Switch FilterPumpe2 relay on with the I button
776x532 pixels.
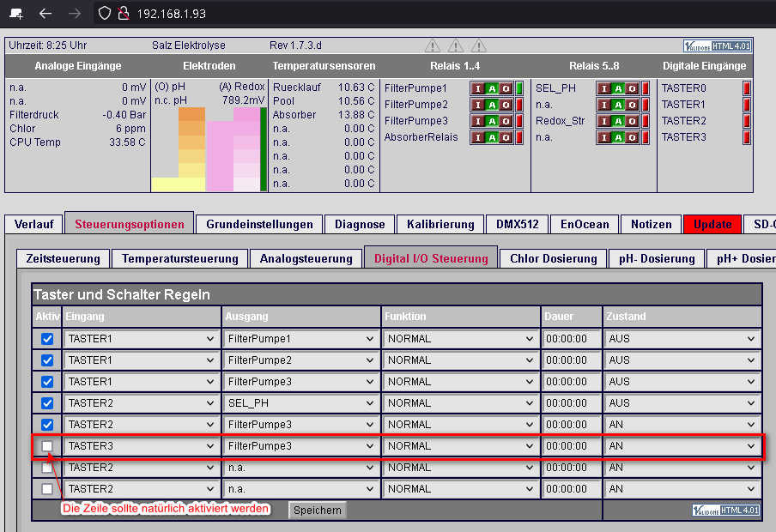coord(478,105)
